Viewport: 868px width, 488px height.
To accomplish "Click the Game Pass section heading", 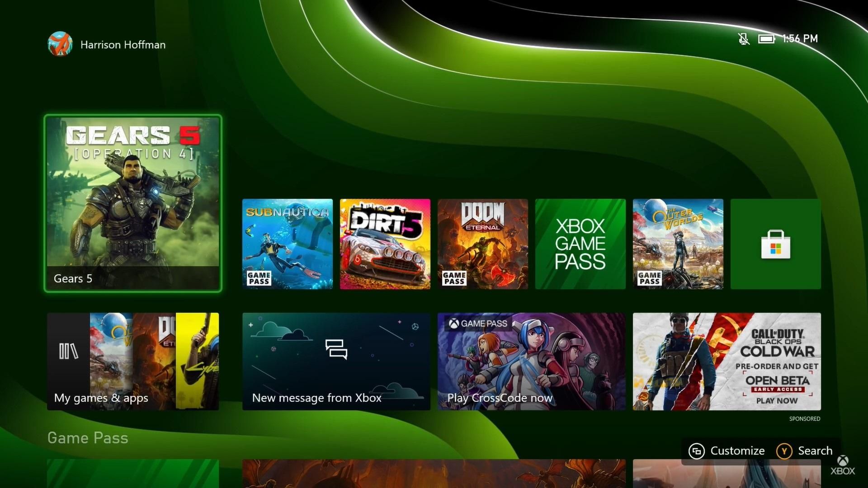I will pyautogui.click(x=88, y=437).
